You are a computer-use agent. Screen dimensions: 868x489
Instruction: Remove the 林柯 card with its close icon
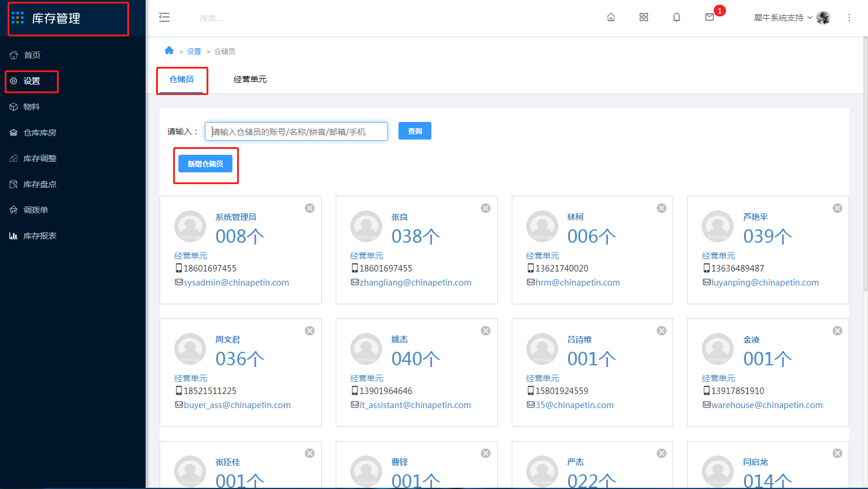pyautogui.click(x=661, y=208)
